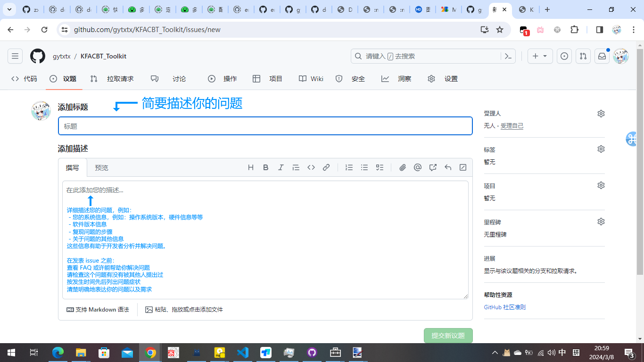Image resolution: width=644 pixels, height=362 pixels.
Task: Click the page vertical scrollbar
Action: [640, 161]
